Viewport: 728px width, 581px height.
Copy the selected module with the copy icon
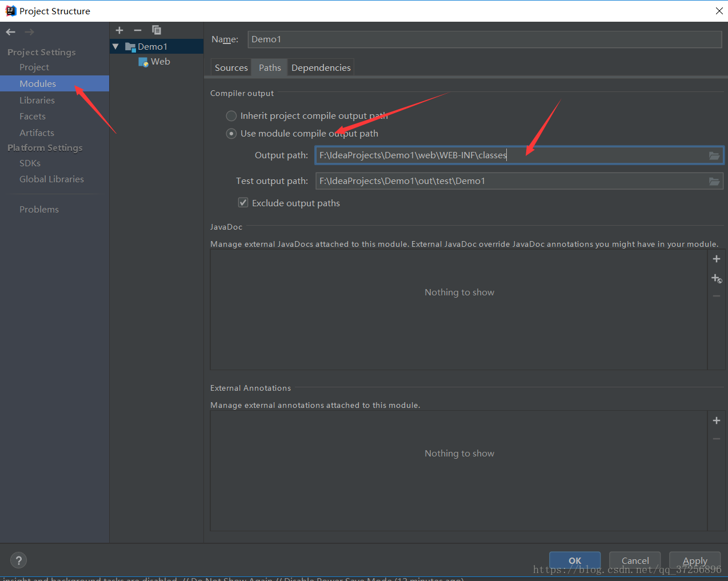156,30
